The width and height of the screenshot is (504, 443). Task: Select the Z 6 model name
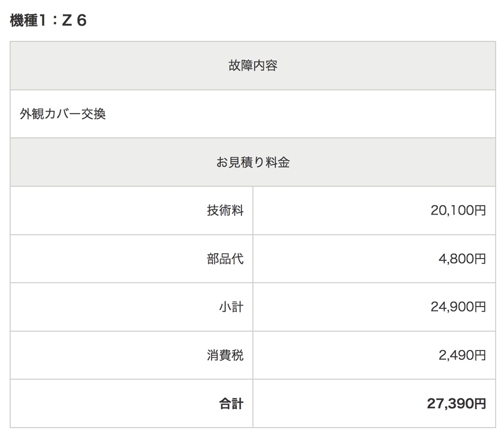(75, 21)
